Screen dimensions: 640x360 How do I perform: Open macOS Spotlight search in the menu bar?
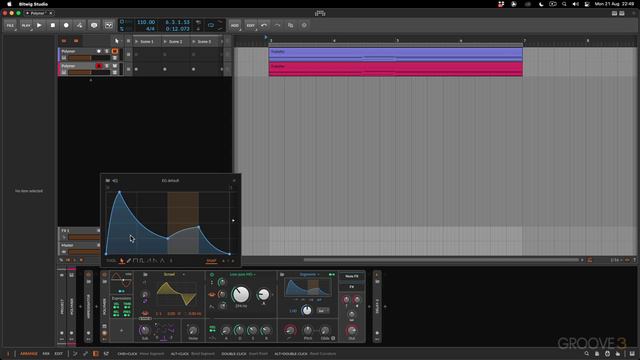564,4
